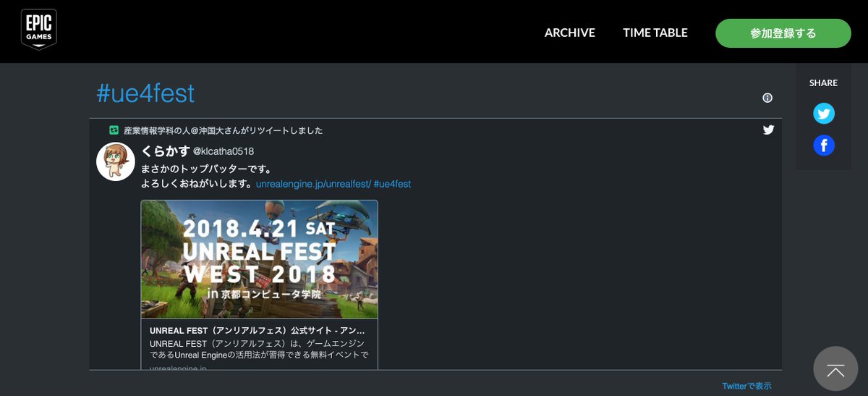Screen dimensions: 868x396
Task: Click the green retweet icon
Action: [x=114, y=130]
